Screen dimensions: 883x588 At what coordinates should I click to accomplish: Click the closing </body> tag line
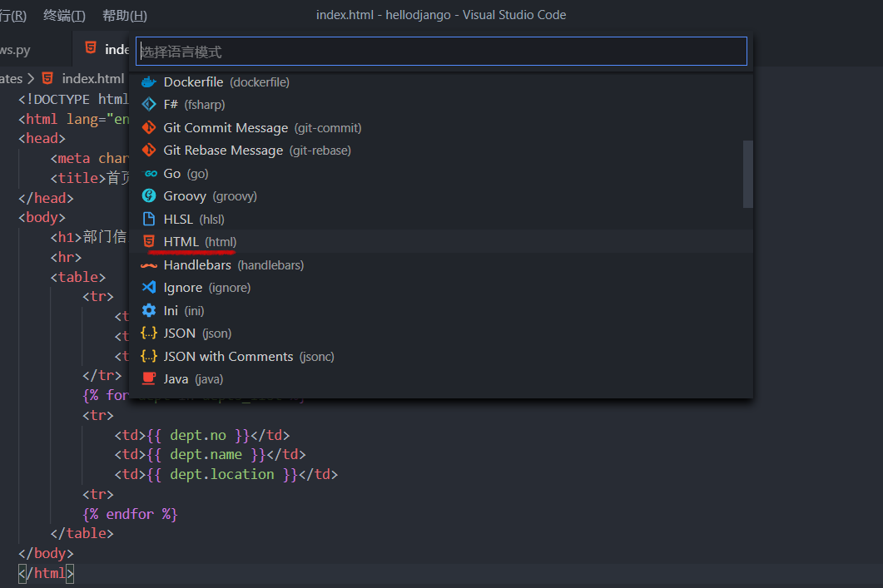[x=46, y=554]
